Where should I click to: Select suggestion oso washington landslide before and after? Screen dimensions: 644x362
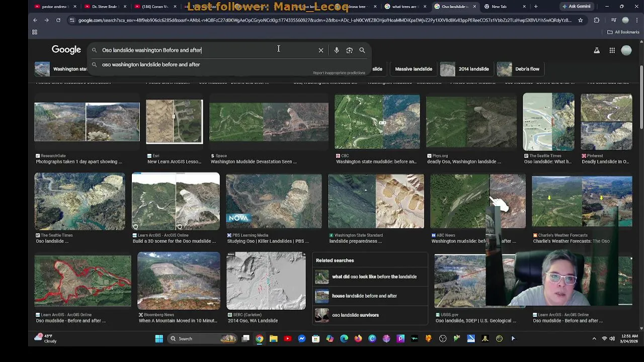click(151, 64)
